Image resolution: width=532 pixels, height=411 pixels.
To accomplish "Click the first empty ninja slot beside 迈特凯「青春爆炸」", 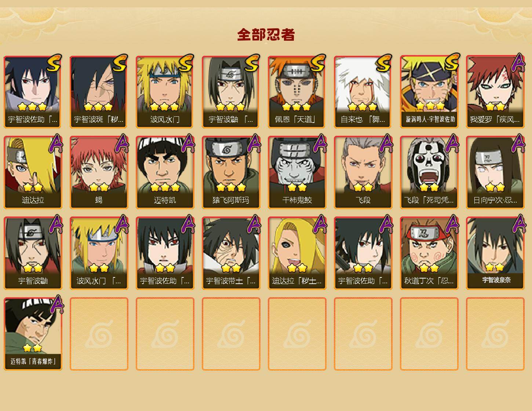I will click(x=99, y=334).
